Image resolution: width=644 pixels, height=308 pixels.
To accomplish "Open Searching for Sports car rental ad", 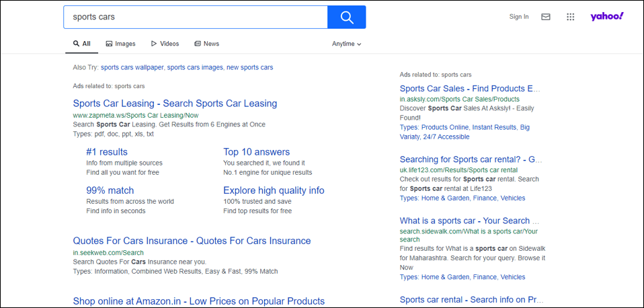I will [x=471, y=159].
